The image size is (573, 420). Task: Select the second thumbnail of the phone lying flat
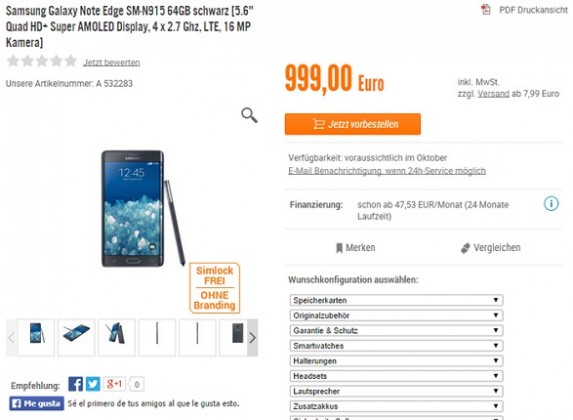tap(76, 337)
